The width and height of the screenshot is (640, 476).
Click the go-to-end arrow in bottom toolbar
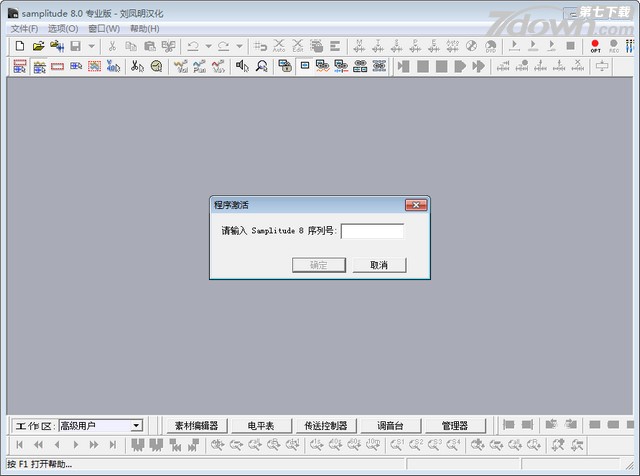pyautogui.click(x=113, y=445)
